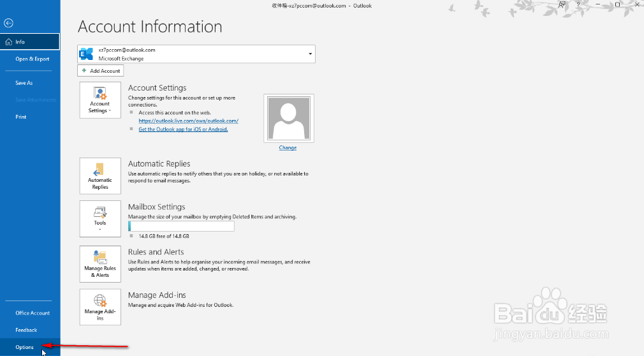Click the Account Information heading
The height and width of the screenshot is (356, 644).
(x=150, y=27)
